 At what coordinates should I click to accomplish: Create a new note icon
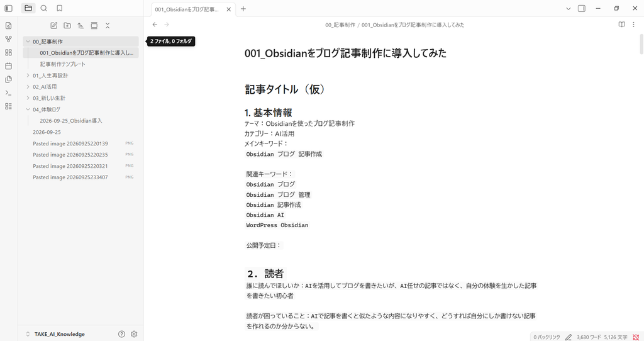[54, 25]
